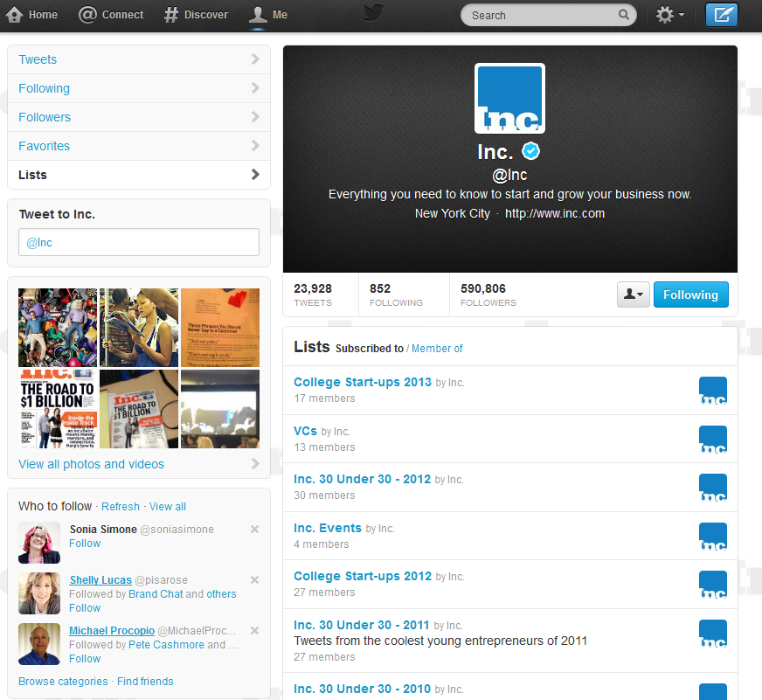Dismiss the Sonia Simone suggestion

(x=254, y=529)
